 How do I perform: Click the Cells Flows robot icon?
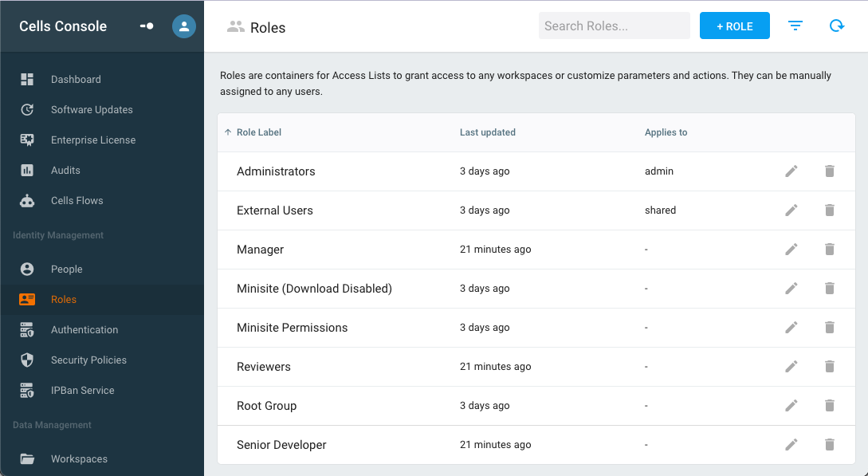click(x=27, y=201)
